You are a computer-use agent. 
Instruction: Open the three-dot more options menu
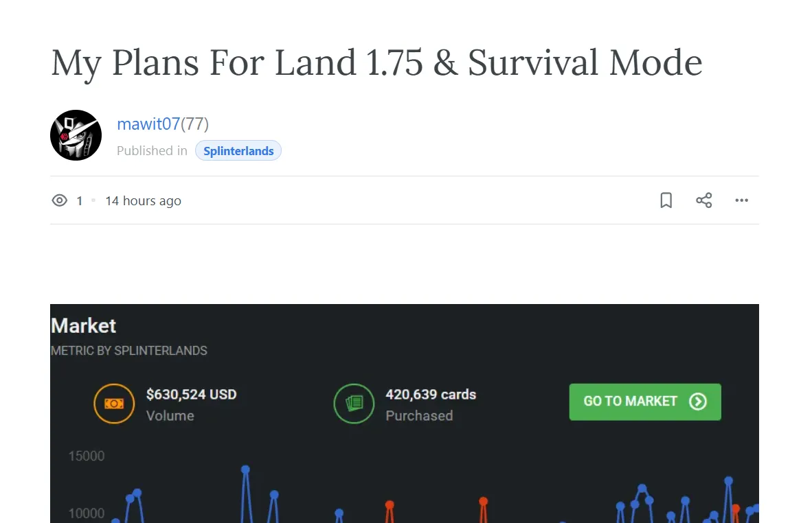coord(741,200)
